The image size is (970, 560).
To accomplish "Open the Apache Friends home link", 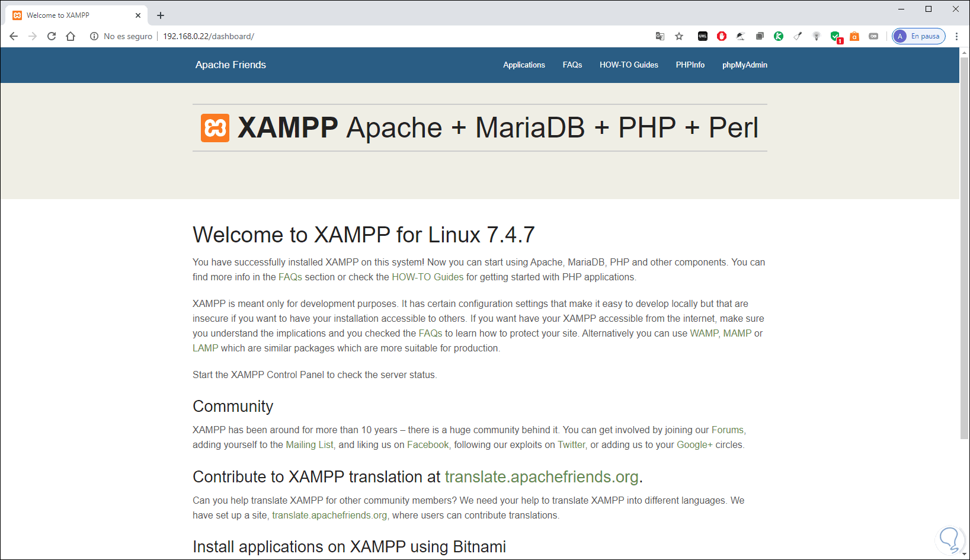I will tap(231, 65).
